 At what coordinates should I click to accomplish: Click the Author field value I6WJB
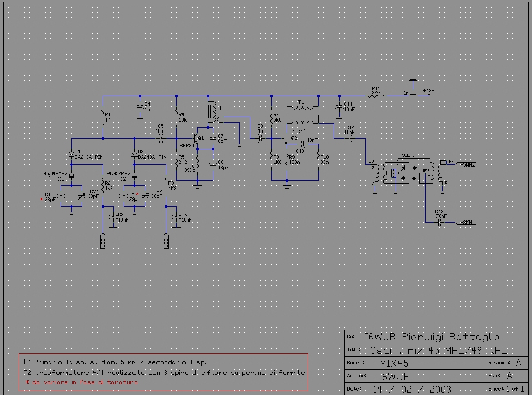point(393,376)
